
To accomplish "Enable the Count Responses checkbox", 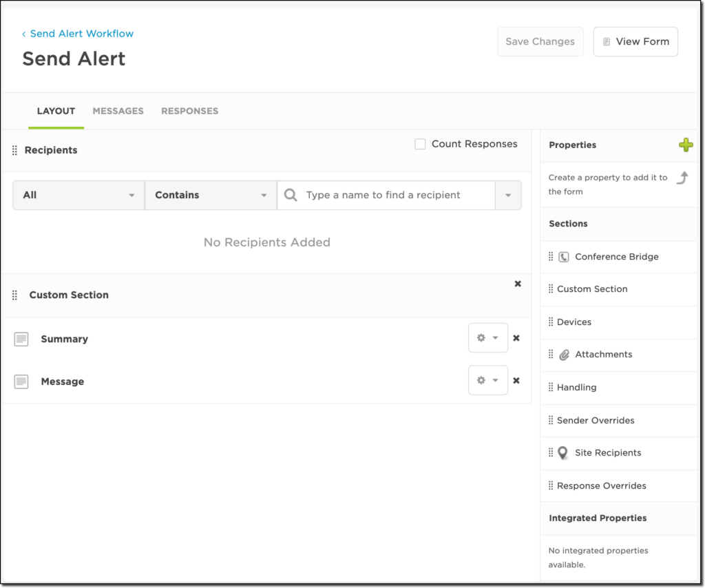I will point(419,144).
